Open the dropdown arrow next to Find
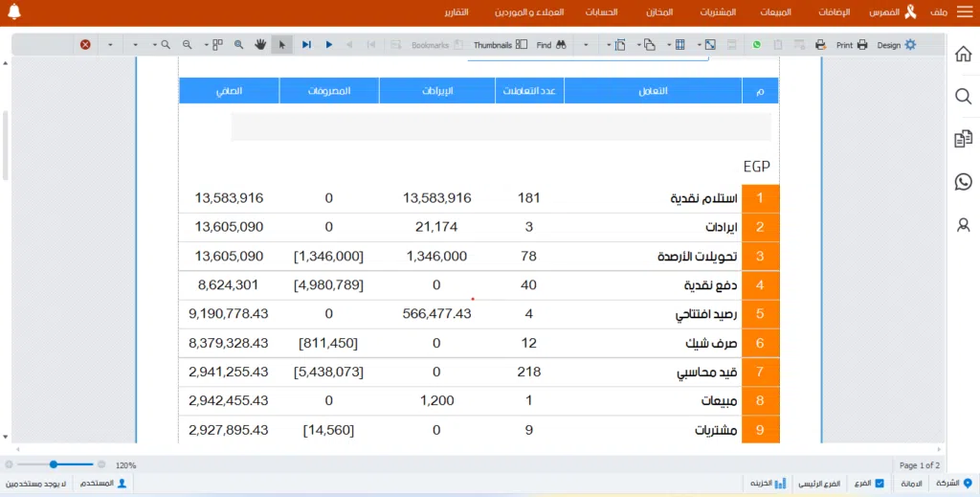 (x=586, y=45)
